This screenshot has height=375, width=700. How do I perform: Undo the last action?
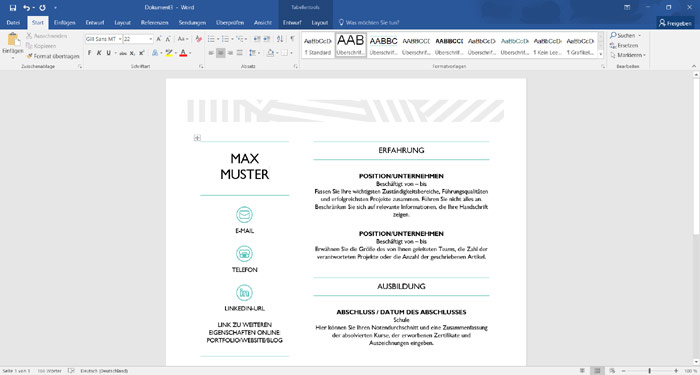pos(26,8)
